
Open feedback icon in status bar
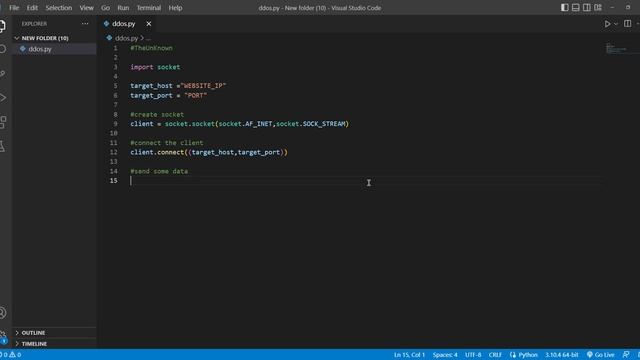[x=626, y=355]
